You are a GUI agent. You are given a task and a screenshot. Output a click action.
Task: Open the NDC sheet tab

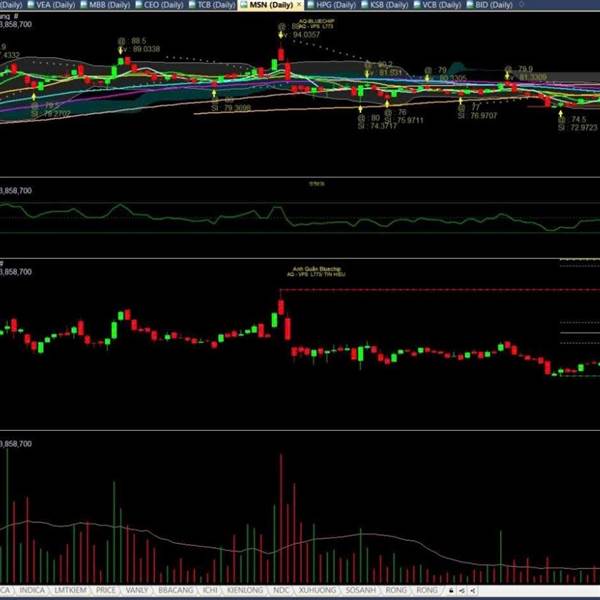[x=281, y=590]
